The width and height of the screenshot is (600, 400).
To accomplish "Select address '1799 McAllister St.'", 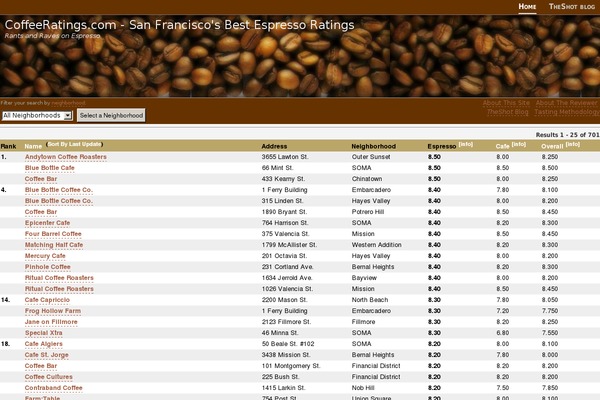I will click(289, 245).
